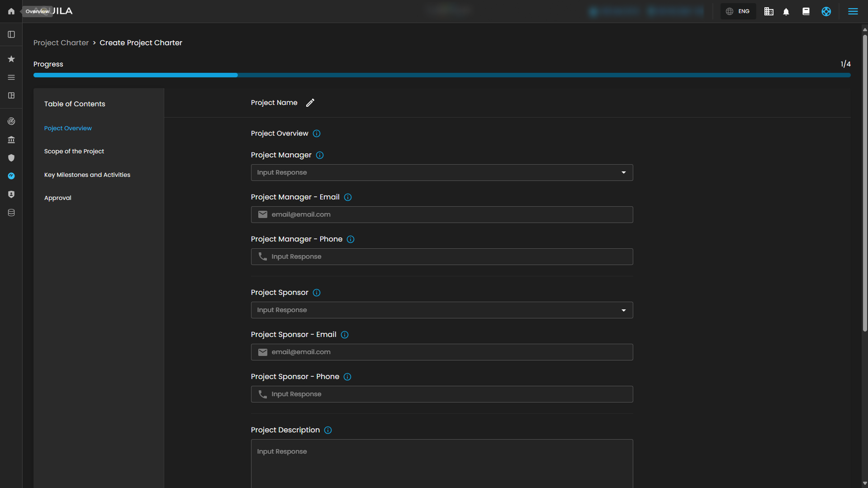Click the info icon next to Project Manager
Image resolution: width=868 pixels, height=488 pixels.
coord(320,155)
